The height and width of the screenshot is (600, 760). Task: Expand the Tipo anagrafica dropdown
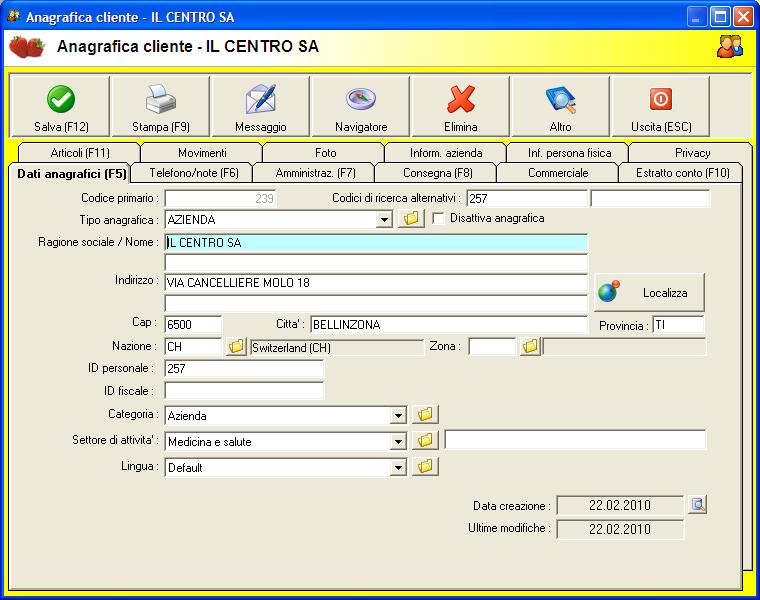[384, 220]
